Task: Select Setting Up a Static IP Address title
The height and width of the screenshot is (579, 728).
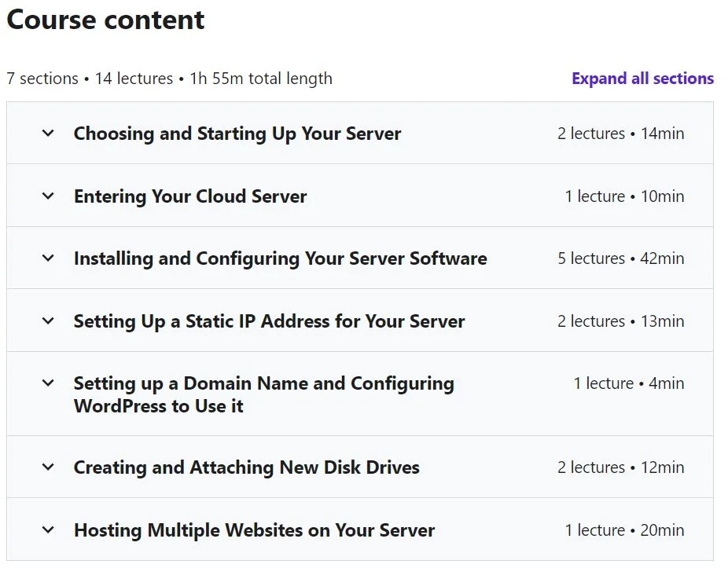Action: [270, 321]
